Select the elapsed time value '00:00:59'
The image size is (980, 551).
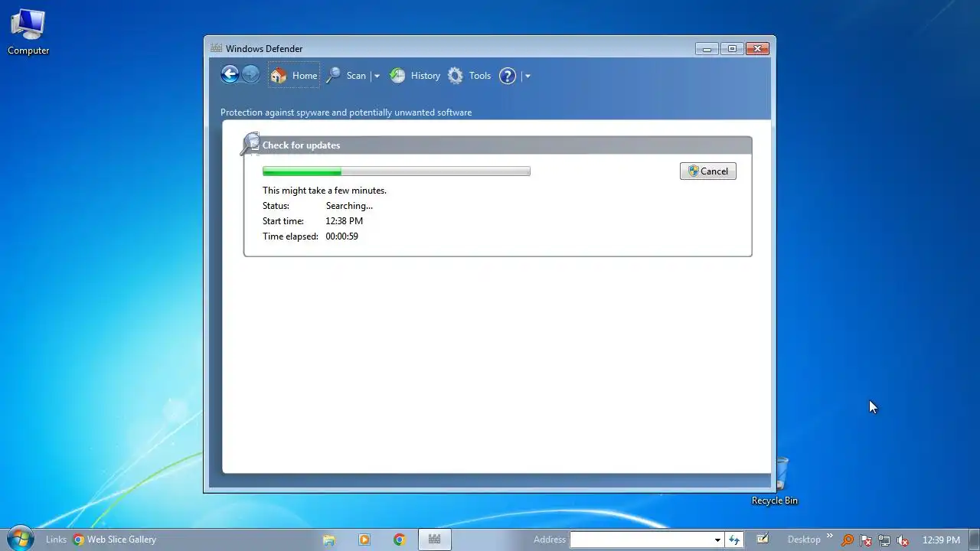342,236
